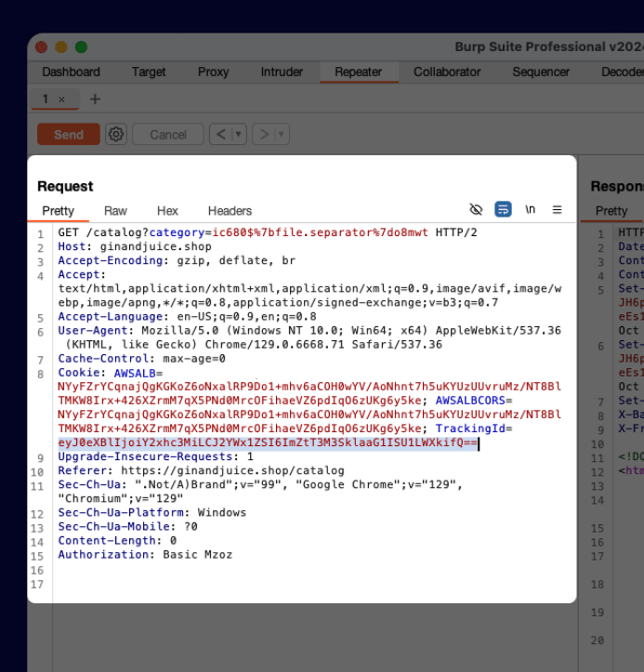Click the Upgrade-Insecure-Requests header line

point(156,456)
